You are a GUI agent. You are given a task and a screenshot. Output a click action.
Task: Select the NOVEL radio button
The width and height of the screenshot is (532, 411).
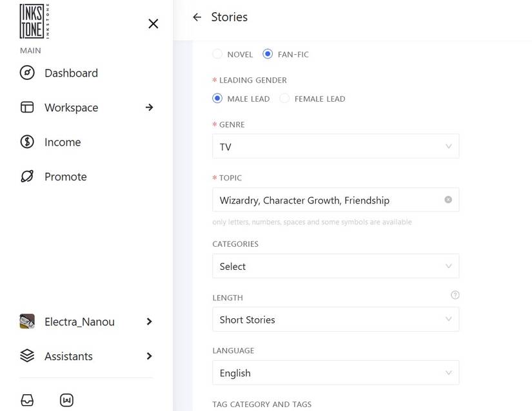pos(217,54)
